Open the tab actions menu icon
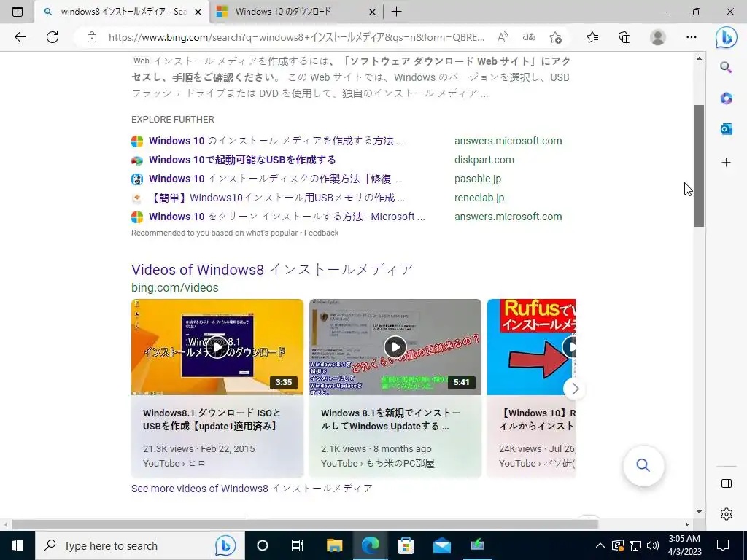Viewport: 747px width, 560px height. tap(18, 12)
